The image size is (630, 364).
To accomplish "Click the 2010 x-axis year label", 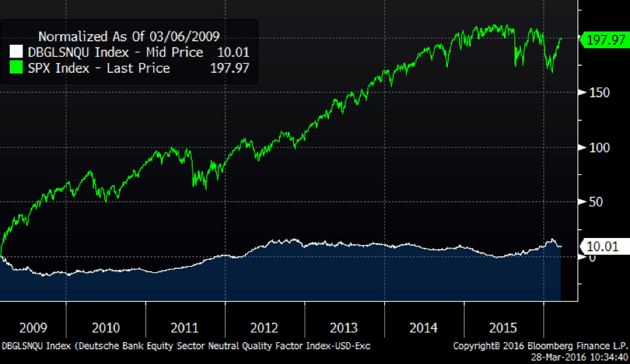I will tap(106, 328).
